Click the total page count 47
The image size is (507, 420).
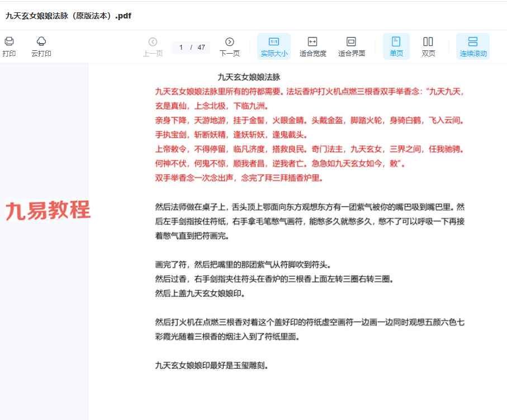coord(201,48)
